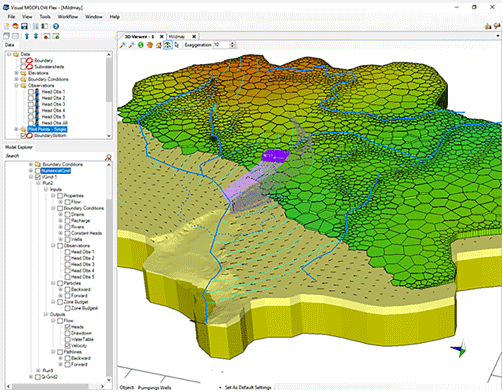Expand the Drains tree node
503x392 pixels.
point(61,215)
